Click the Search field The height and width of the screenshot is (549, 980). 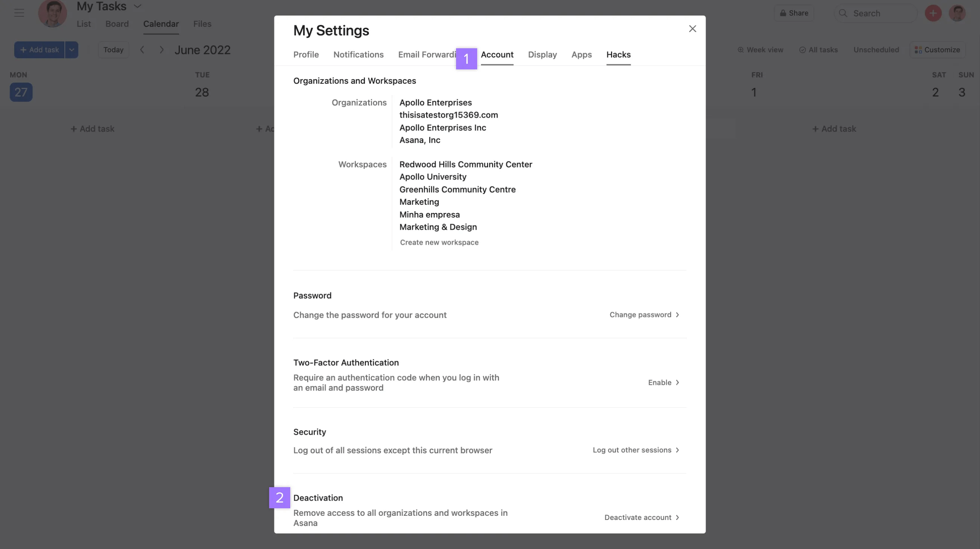[x=875, y=13]
